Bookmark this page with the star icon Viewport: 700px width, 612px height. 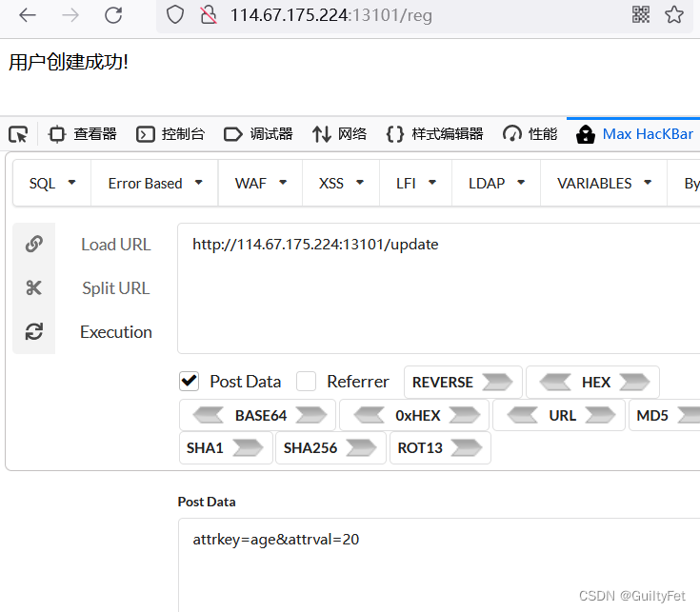coord(674,14)
